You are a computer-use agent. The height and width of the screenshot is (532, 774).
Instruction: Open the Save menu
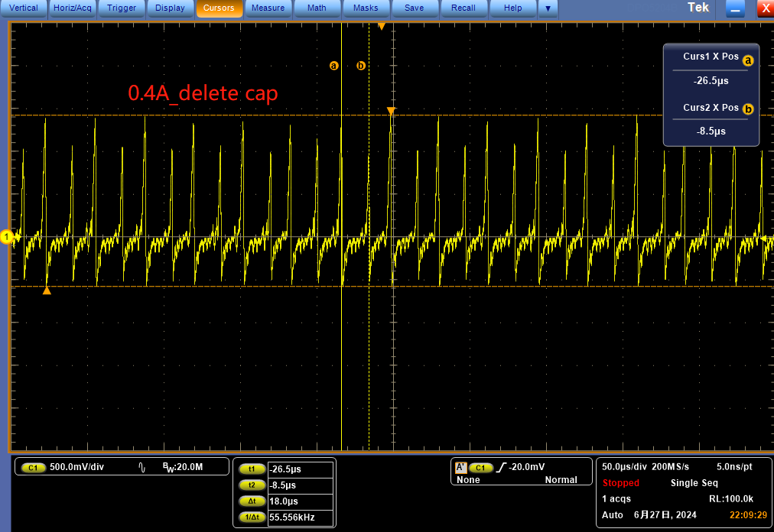414,8
